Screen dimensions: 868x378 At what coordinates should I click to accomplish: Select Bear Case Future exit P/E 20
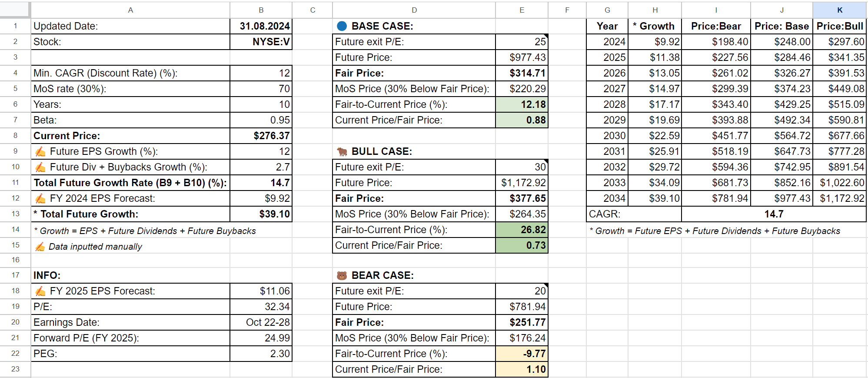coord(522,291)
